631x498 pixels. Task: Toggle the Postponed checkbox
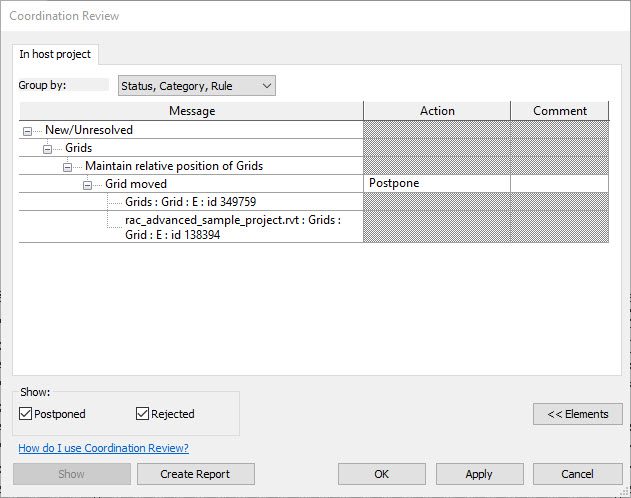pos(26,414)
